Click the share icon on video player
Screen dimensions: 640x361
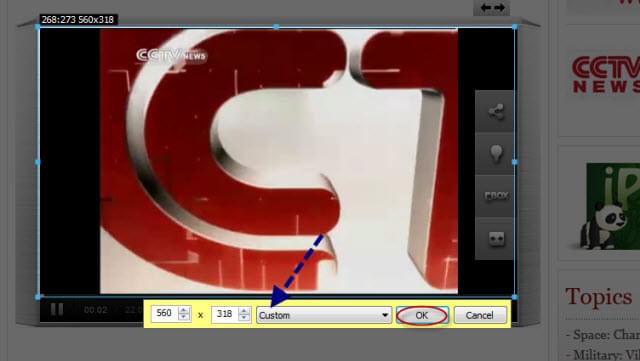coord(496,112)
